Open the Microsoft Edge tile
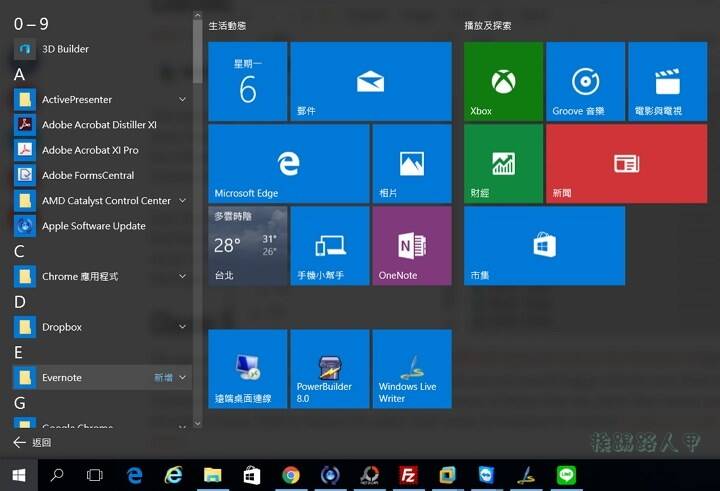 click(x=289, y=164)
